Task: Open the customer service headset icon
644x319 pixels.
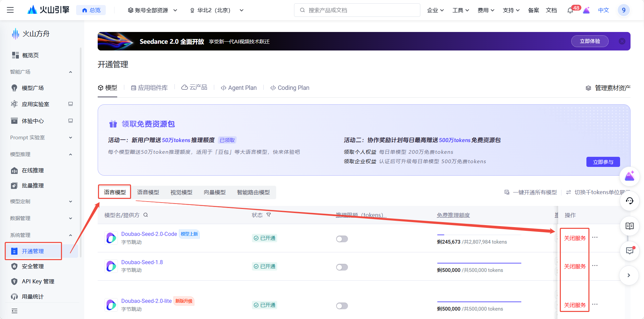Action: (x=629, y=201)
